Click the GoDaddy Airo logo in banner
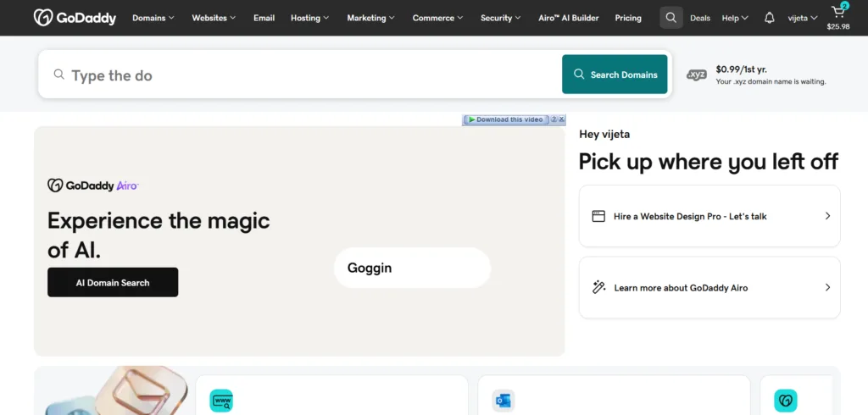 pyautogui.click(x=92, y=185)
